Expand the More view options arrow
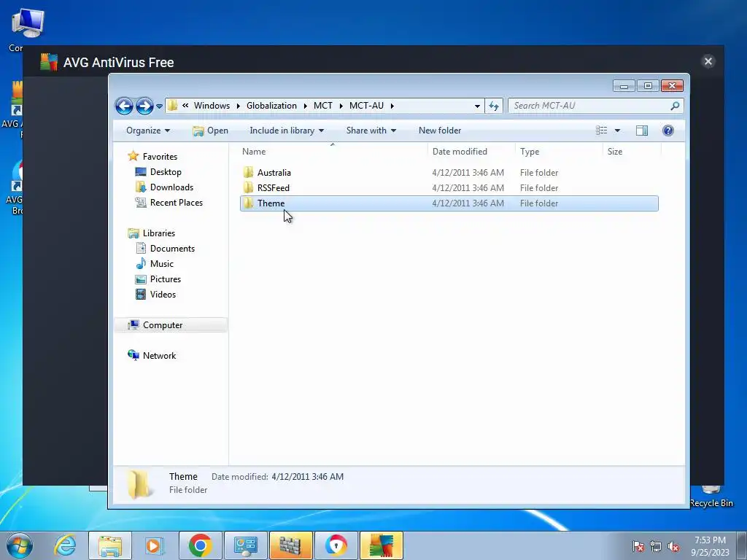Screen dimensions: 747x560 pyautogui.click(x=617, y=131)
